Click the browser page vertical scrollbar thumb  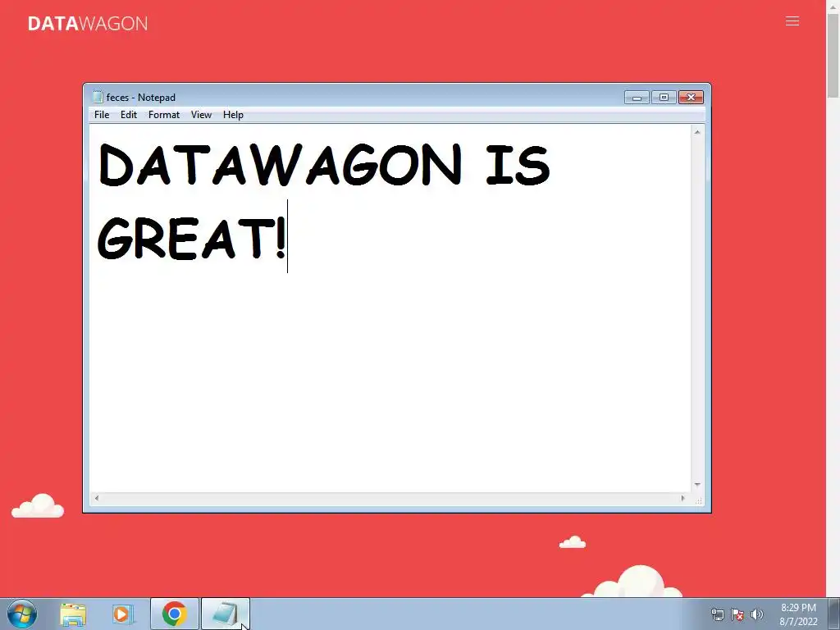833,57
